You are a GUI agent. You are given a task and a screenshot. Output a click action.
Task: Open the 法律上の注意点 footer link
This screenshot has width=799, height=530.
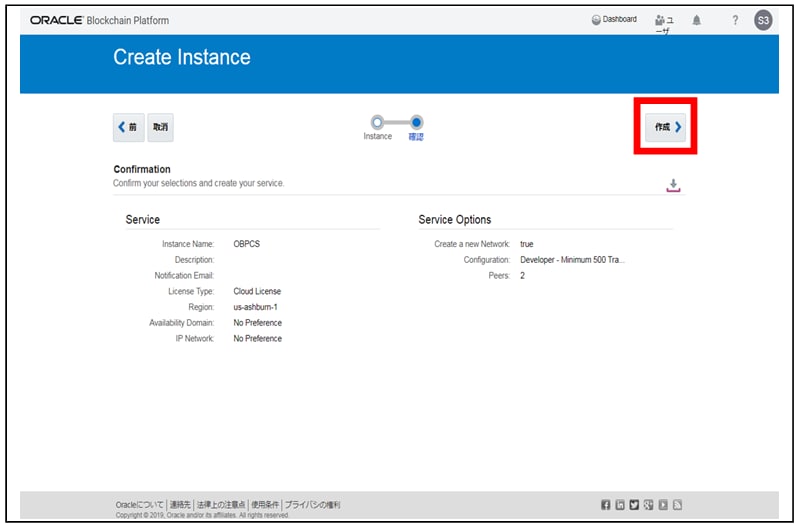tap(221, 505)
